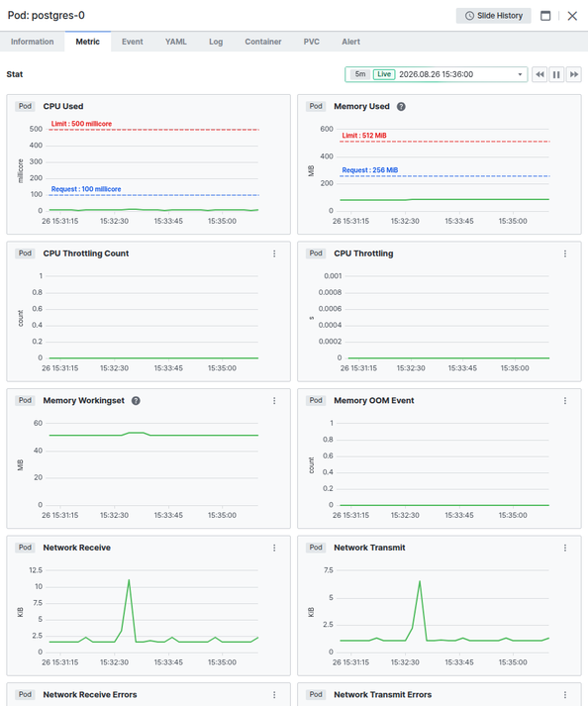Step time backward with rewind button

point(539,74)
